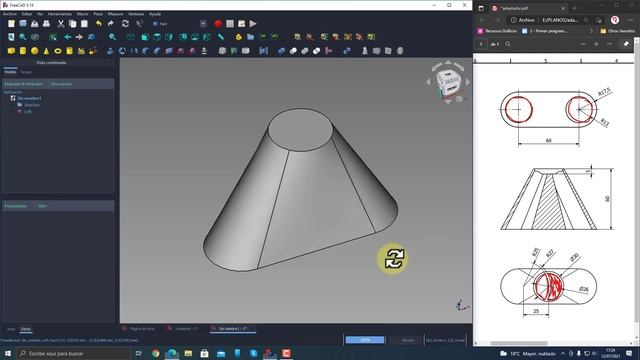This screenshot has height=360, width=640.
Task: Switch to the Modelo tab
Action: pyautogui.click(x=10, y=72)
